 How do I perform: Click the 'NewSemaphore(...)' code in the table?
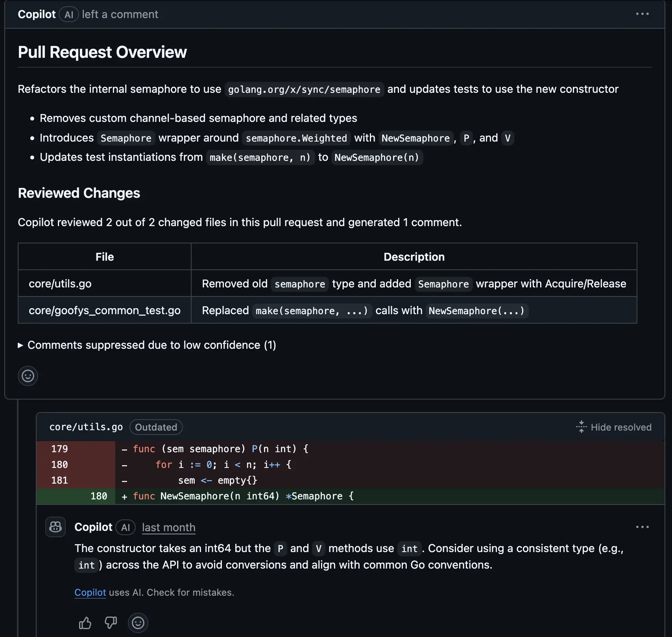click(x=476, y=311)
